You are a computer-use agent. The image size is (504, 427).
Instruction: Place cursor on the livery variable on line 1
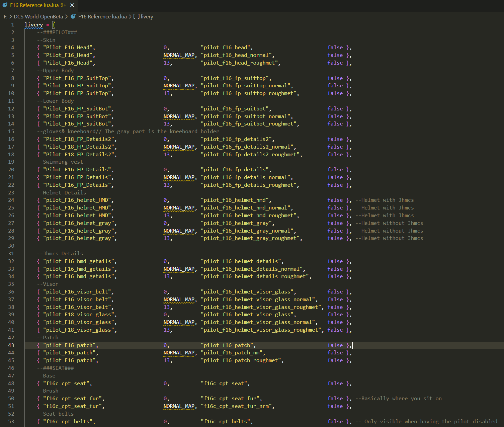[33, 25]
